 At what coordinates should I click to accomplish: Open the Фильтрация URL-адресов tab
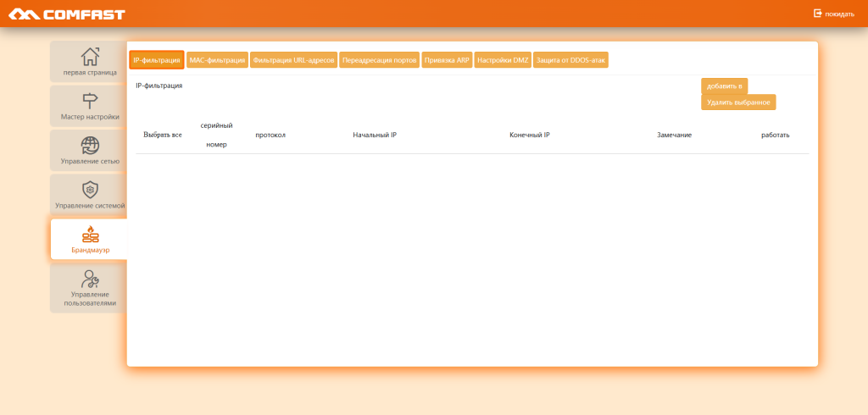point(294,60)
